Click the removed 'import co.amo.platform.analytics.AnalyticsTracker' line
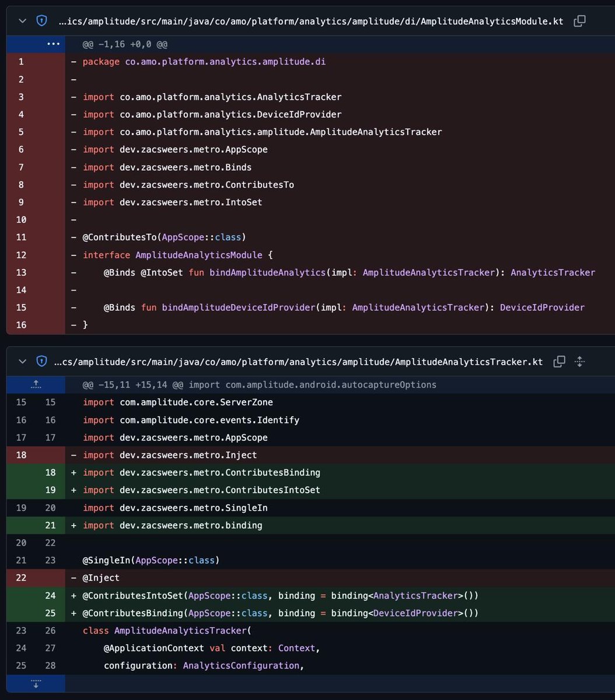The image size is (615, 700). (212, 97)
